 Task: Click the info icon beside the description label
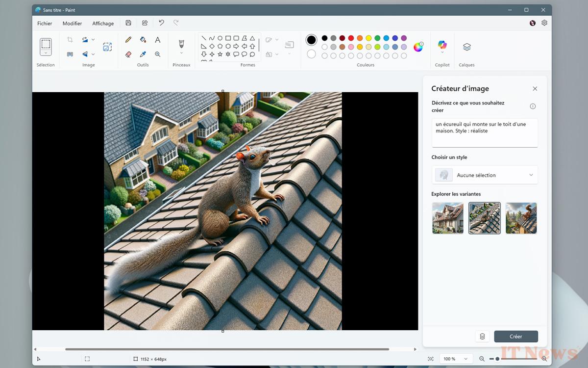533,106
